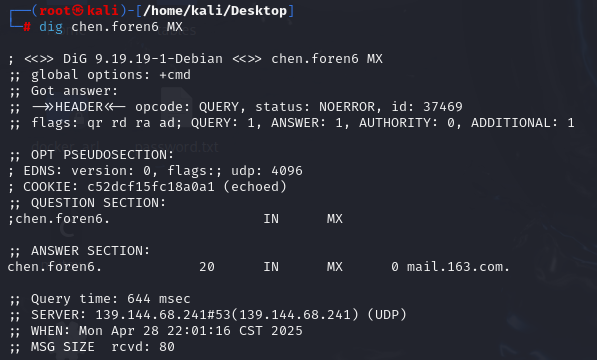
Task: Click the typed chen.foren6 MX arguments
Action: (x=127, y=27)
